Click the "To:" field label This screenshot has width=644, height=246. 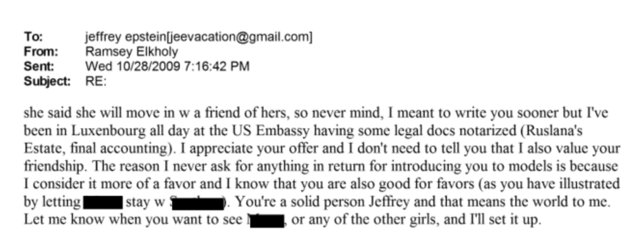click(x=33, y=37)
